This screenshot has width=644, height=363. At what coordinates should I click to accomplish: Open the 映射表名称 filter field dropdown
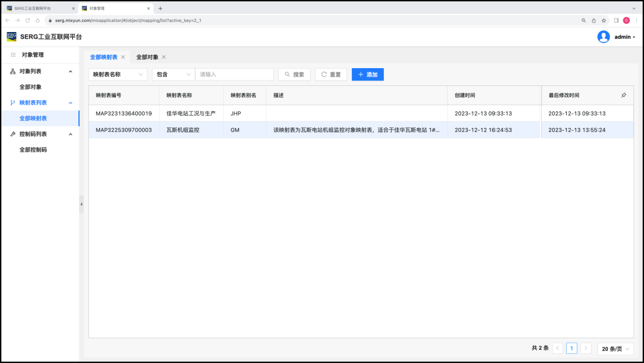[118, 74]
